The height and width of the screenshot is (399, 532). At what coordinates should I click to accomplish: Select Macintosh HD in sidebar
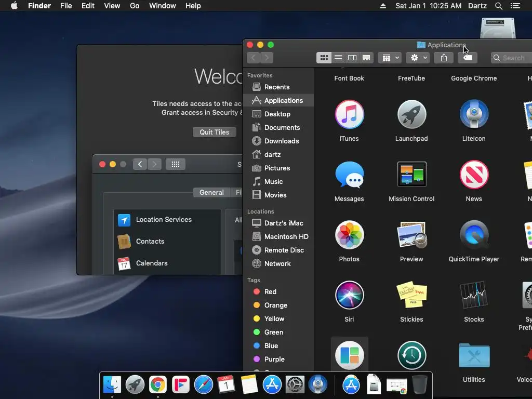[x=278, y=236]
